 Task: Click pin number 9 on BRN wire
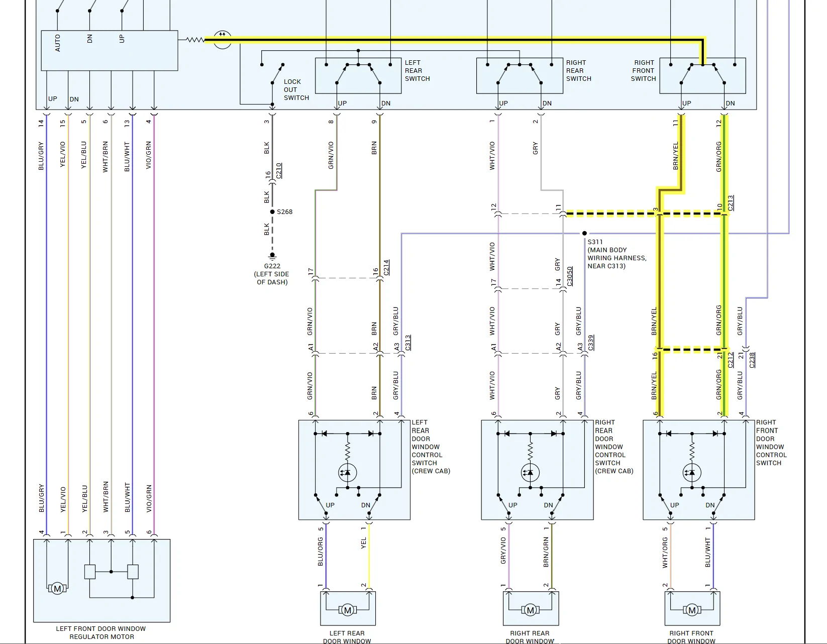click(374, 122)
